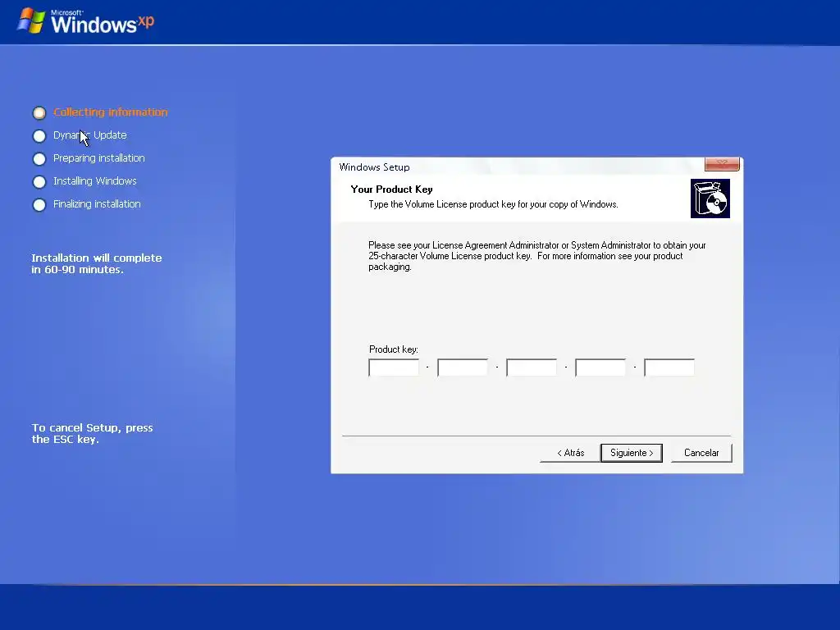Focus the second product key field
The height and width of the screenshot is (630, 840).
click(x=463, y=367)
